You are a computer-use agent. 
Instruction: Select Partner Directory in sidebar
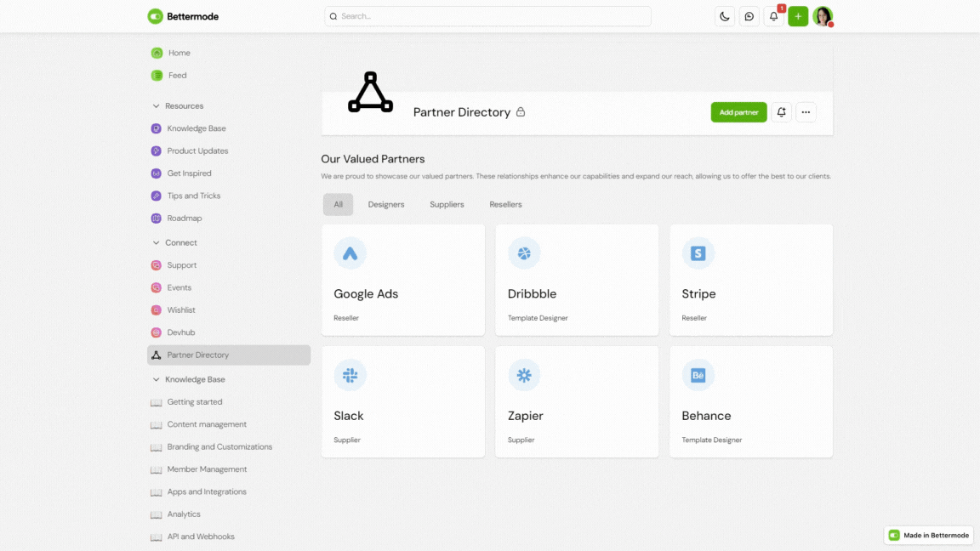tap(229, 355)
